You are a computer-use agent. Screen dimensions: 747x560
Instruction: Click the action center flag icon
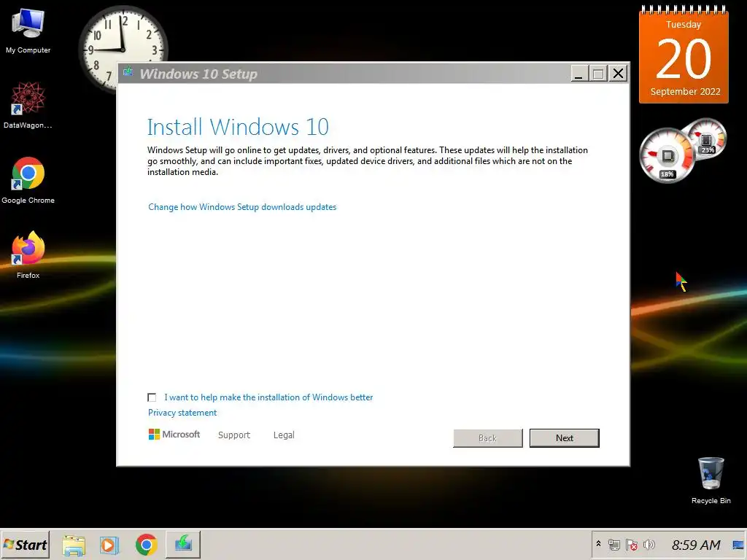click(632, 545)
